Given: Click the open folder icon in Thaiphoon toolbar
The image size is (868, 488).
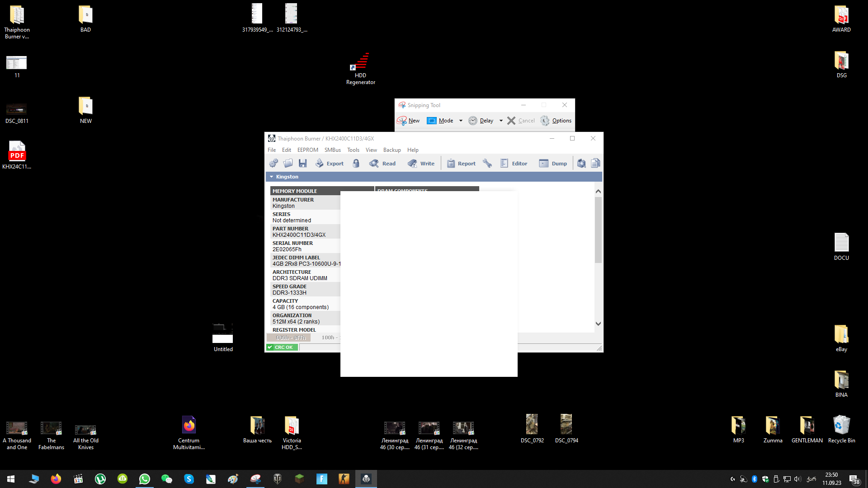Looking at the screenshot, I should point(288,164).
